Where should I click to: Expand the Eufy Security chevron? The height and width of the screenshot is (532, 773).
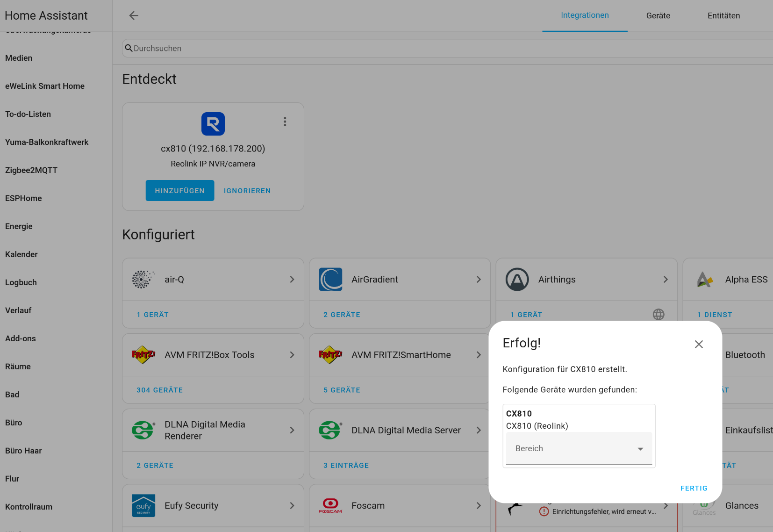click(292, 506)
